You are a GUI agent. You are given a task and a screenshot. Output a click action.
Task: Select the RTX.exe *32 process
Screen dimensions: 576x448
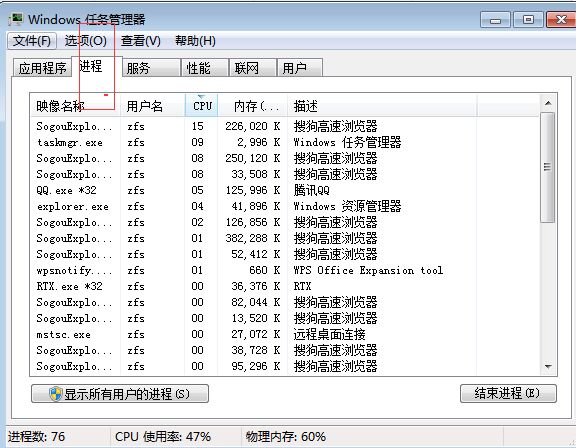[x=285, y=286]
